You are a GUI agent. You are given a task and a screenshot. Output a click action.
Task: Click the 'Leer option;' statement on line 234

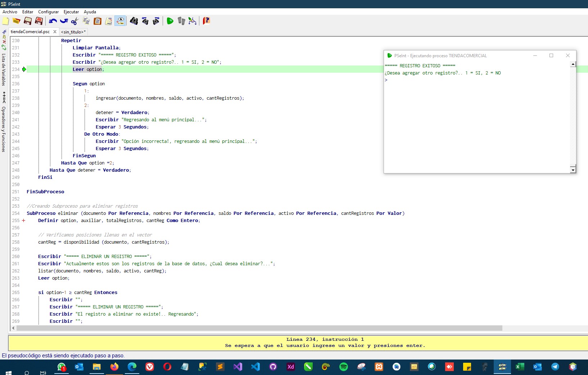88,69
